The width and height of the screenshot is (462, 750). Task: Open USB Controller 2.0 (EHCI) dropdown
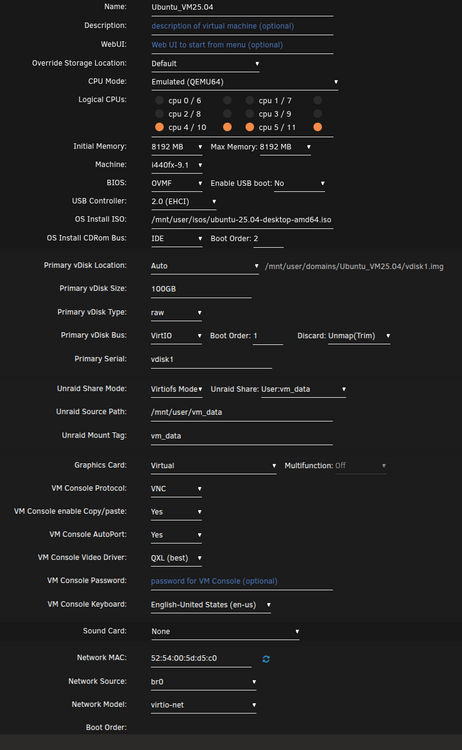coord(184,201)
